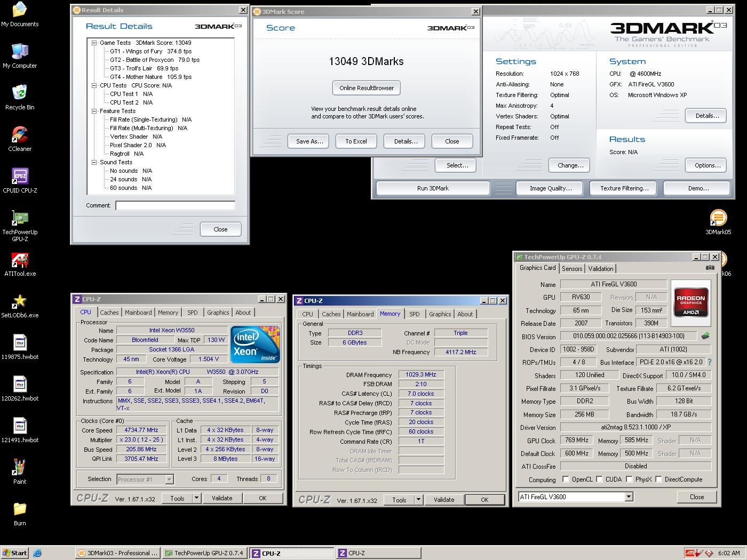Viewport: 747px width, 560px height.
Task: Click Comment input field in Result Details
Action: pyautogui.click(x=176, y=205)
